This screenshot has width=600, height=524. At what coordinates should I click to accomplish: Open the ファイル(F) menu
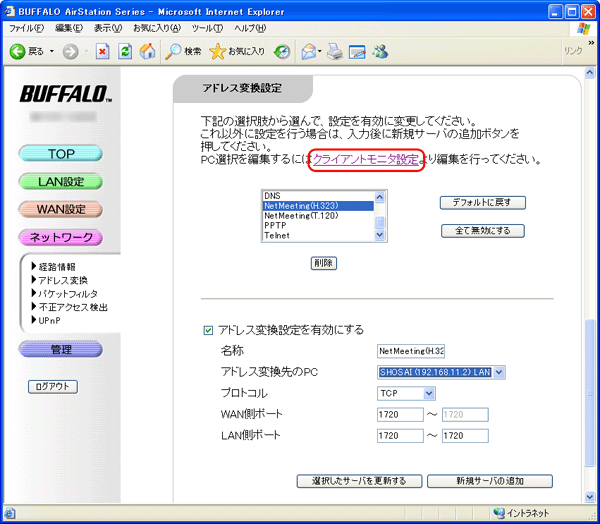[26, 28]
